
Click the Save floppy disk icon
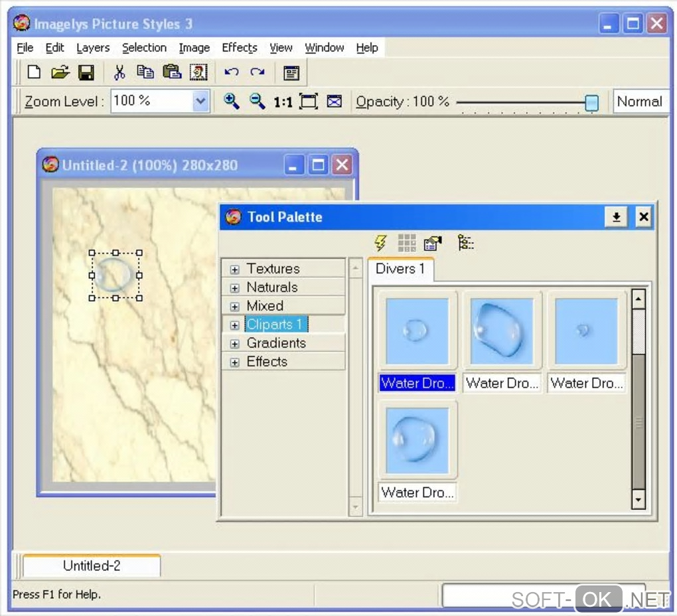coord(86,72)
